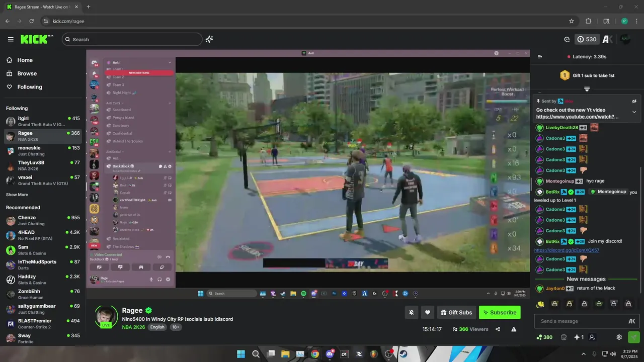Screen dimensions: 644x362
Task: Open Ragee's LIVE profile avatar
Action: pos(106,317)
